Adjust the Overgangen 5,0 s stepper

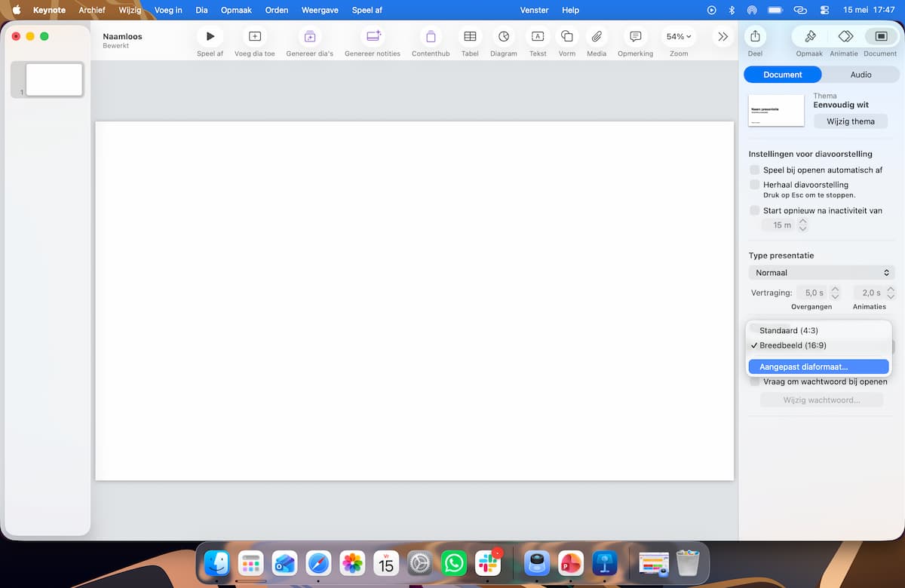tap(835, 292)
